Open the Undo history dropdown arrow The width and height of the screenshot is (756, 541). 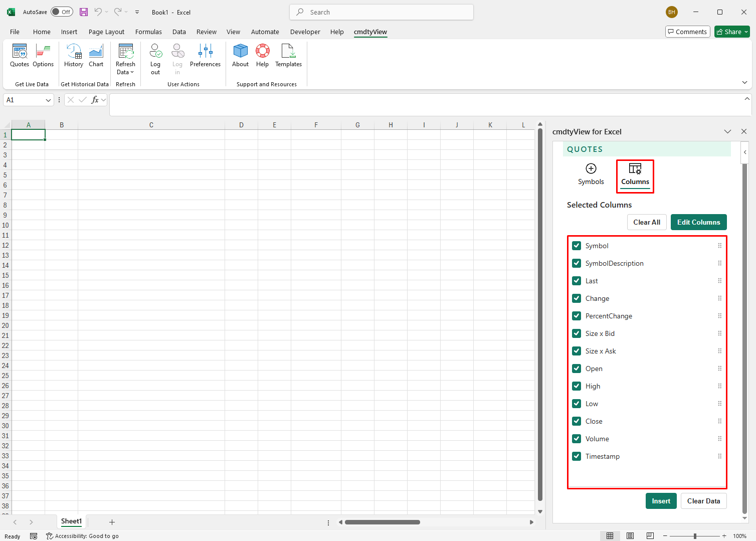106,12
